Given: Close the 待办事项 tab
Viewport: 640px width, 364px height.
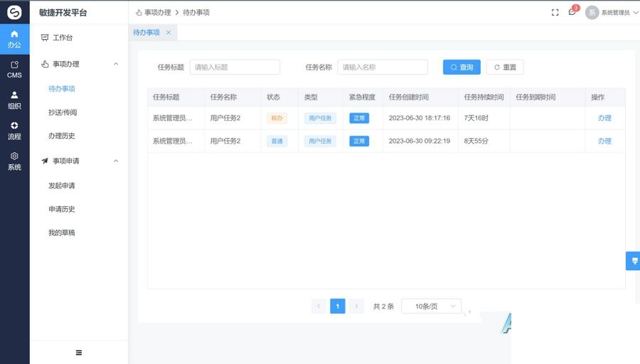Looking at the screenshot, I should click(x=168, y=32).
